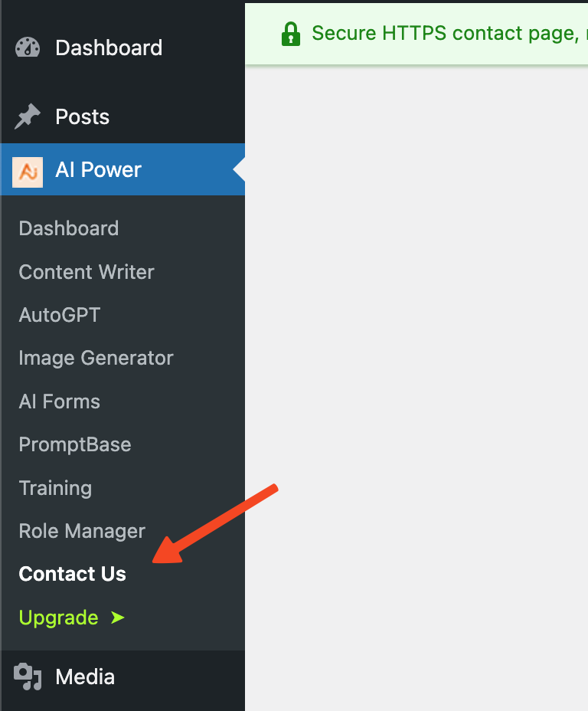Screen dimensions: 588x711
Task: Select Posts from the admin sidebar
Action: [x=82, y=116]
